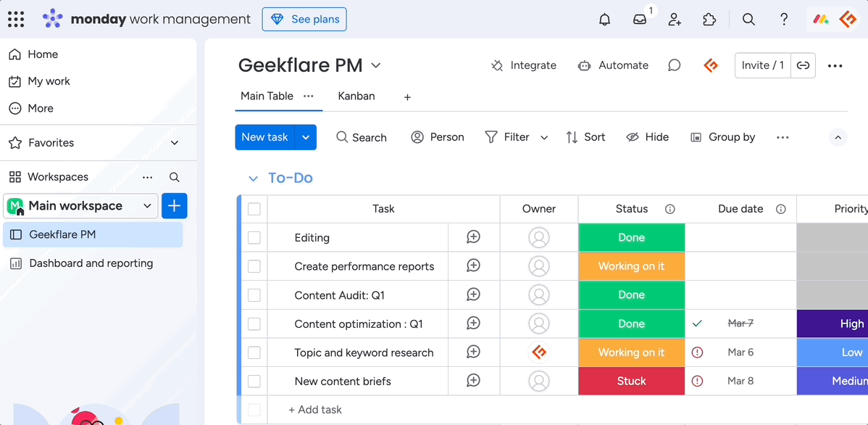Collapse the To-Do group chevron

pos(254,178)
